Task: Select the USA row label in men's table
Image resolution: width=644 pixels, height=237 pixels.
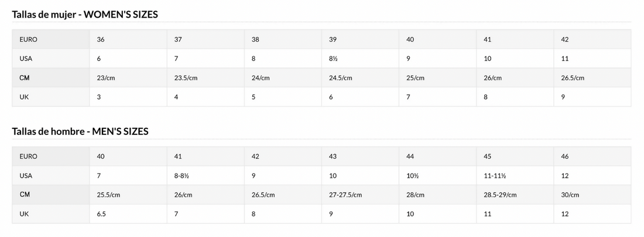Action: point(26,175)
